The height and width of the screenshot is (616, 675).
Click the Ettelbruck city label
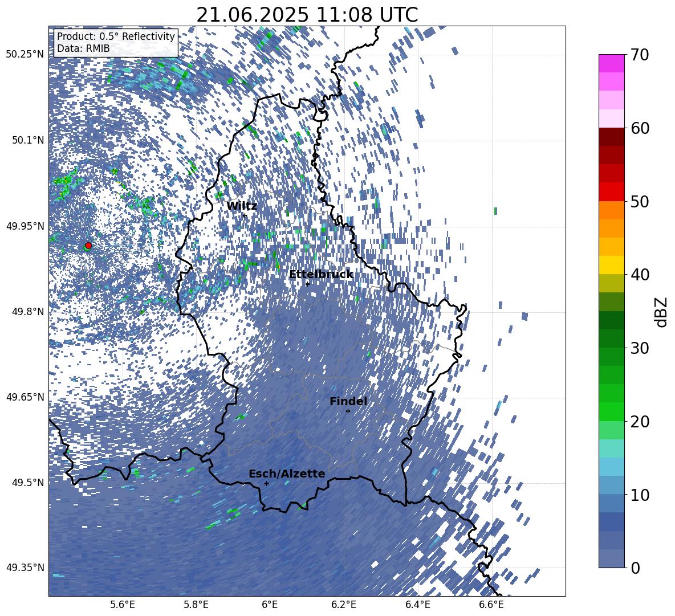click(x=321, y=275)
